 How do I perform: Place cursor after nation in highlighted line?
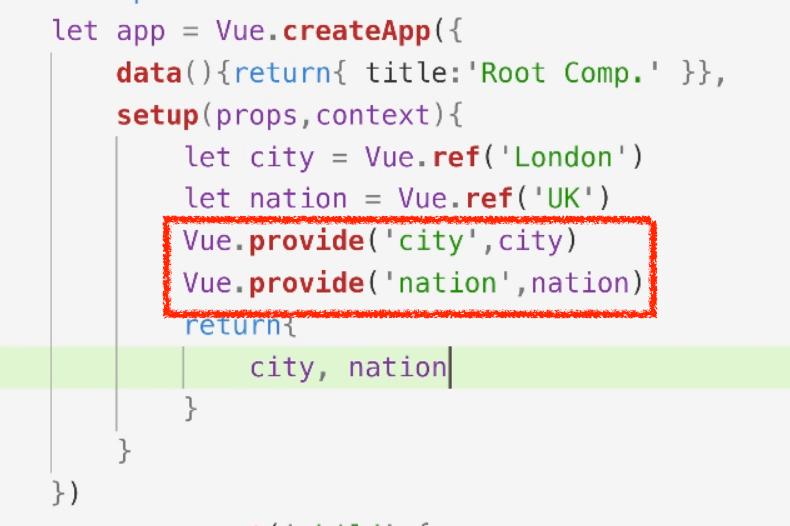point(449,367)
